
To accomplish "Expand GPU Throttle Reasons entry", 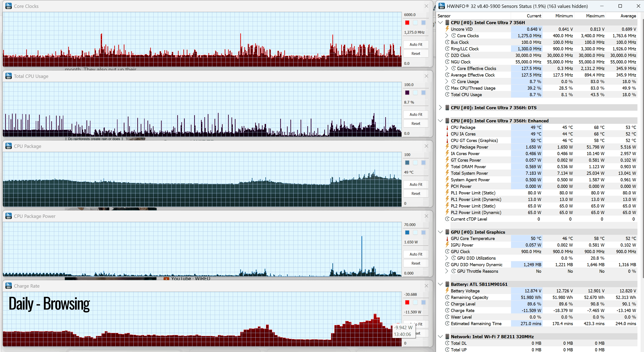I will pyautogui.click(x=447, y=271).
